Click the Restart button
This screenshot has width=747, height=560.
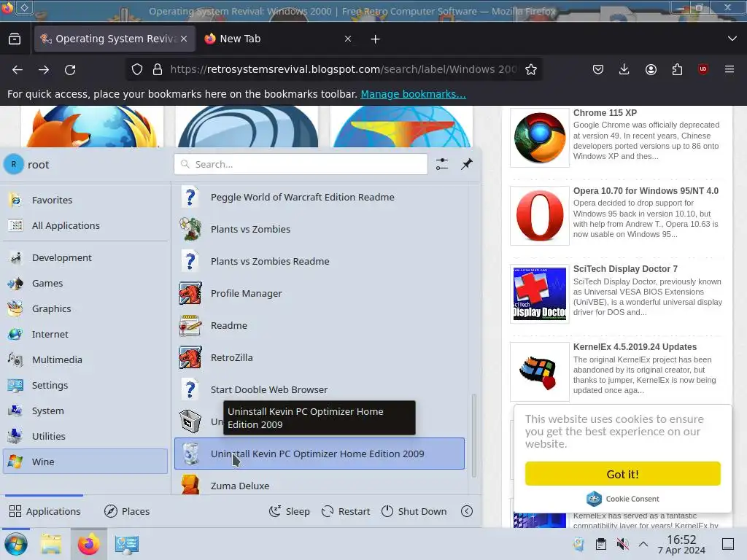pos(346,511)
